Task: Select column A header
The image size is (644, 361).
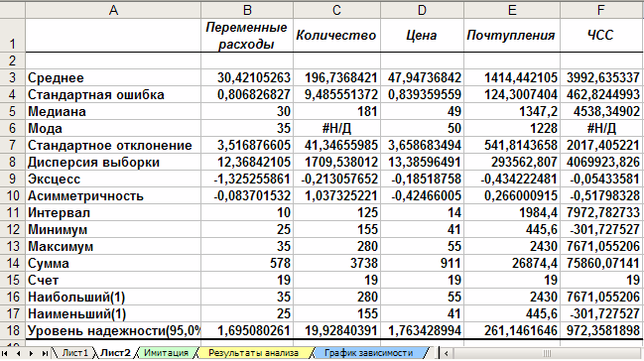Action: click(x=113, y=10)
